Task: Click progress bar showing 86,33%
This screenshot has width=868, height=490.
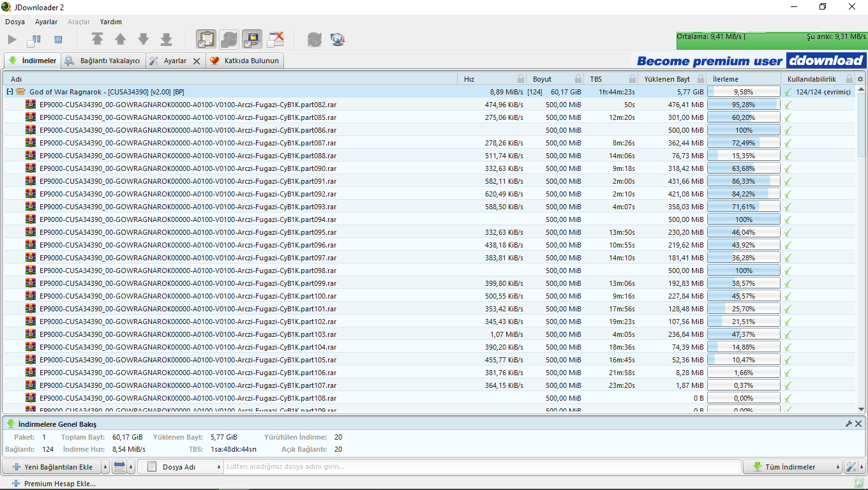Action: pos(744,181)
